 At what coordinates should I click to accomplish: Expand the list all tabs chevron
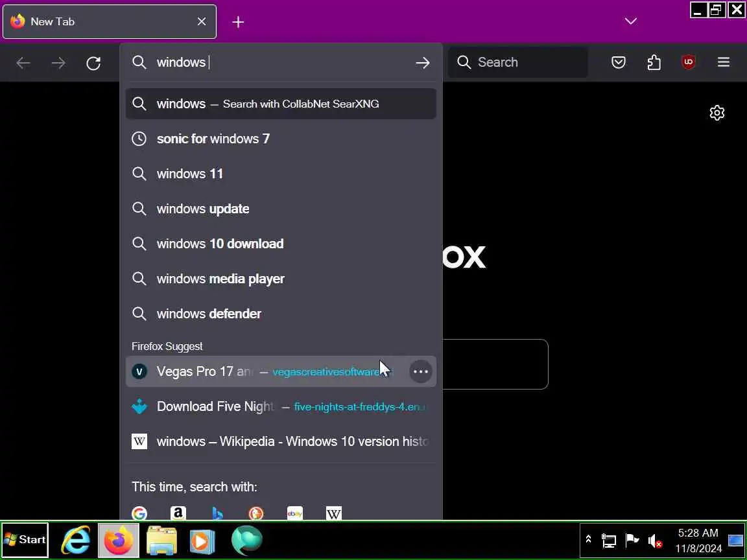pyautogui.click(x=631, y=21)
